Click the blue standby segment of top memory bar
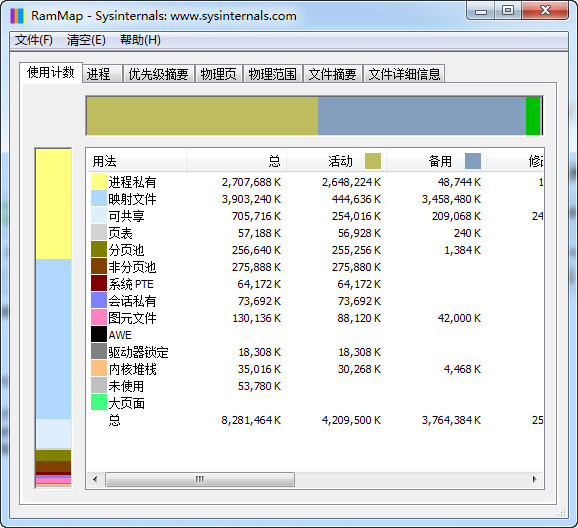This screenshot has height=528, width=578. click(x=422, y=116)
